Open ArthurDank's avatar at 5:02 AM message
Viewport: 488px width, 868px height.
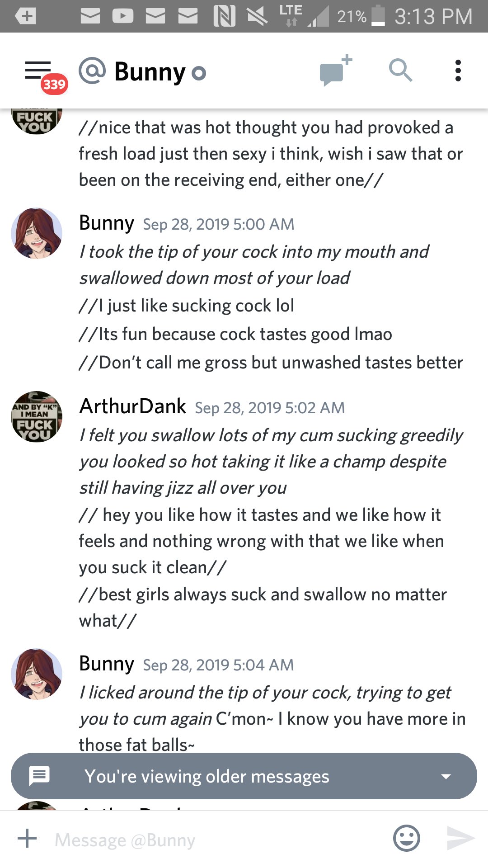[x=37, y=416]
